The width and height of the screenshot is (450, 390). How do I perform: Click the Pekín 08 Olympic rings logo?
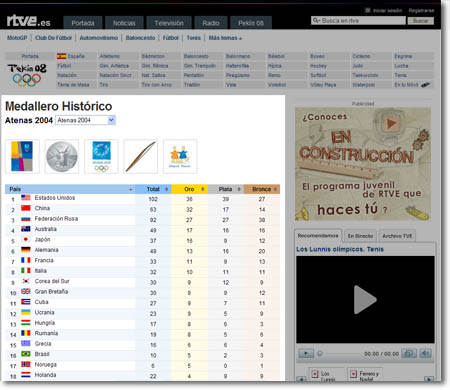pos(27,76)
